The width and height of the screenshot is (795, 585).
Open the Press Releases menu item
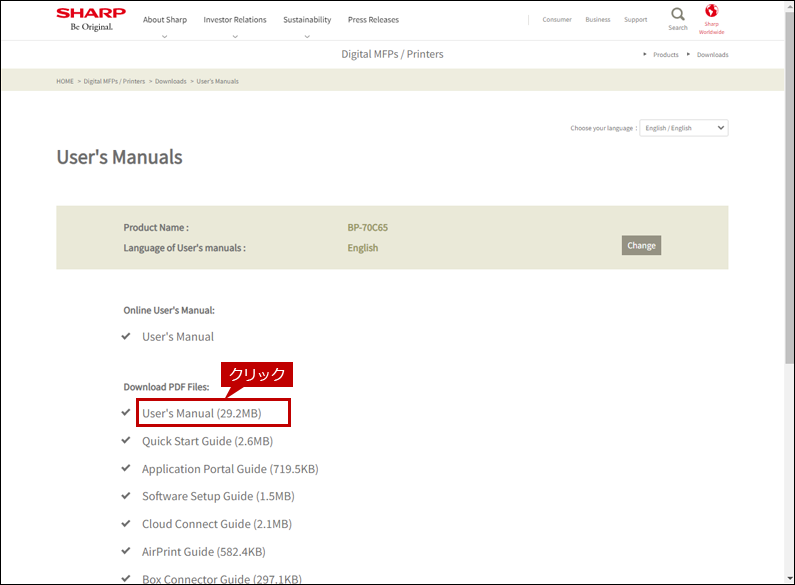click(x=373, y=20)
